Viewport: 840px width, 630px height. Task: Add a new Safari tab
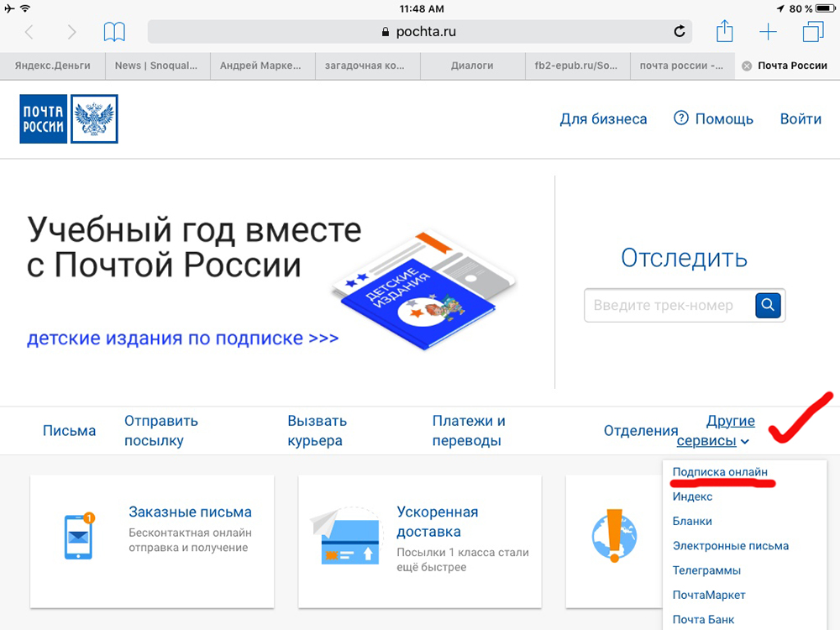coord(768,32)
